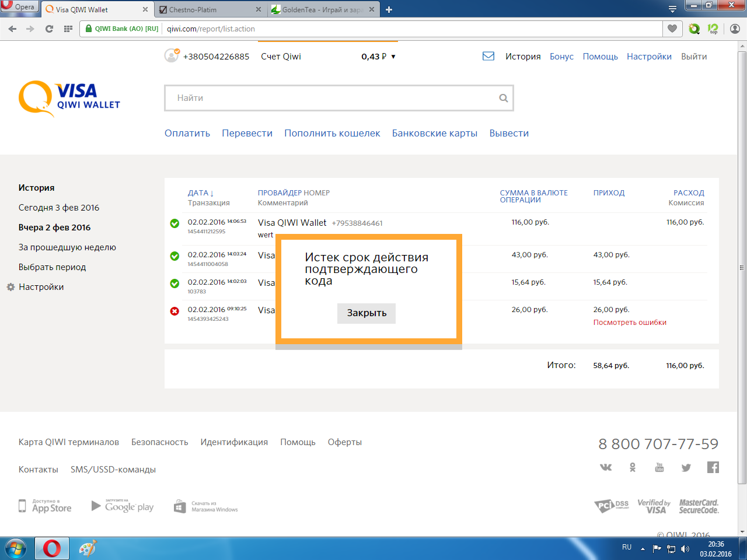
Task: Close the Chestno-Platim tab
Action: (x=259, y=9)
